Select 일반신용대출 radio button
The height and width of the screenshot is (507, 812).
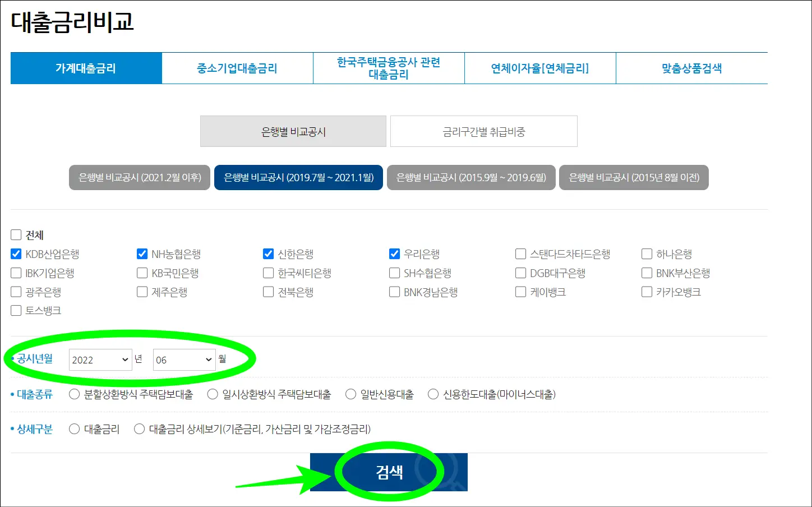[x=351, y=394]
